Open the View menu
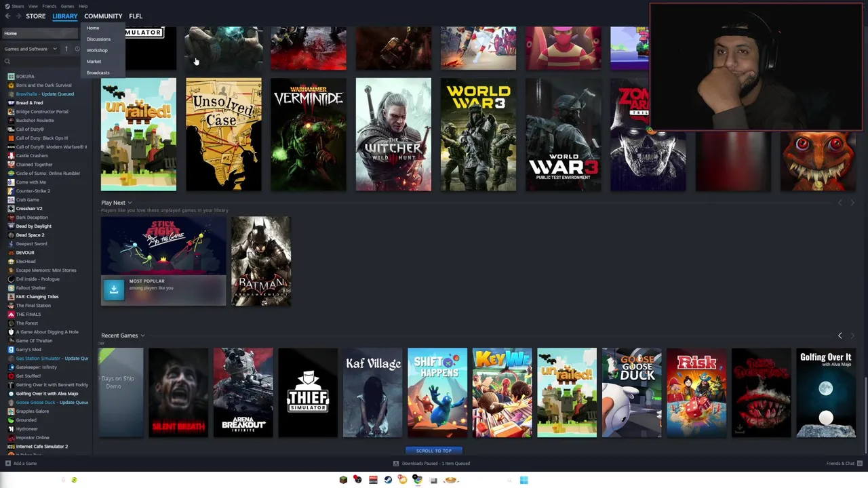Screen dimensions: 868x488 click(33, 6)
